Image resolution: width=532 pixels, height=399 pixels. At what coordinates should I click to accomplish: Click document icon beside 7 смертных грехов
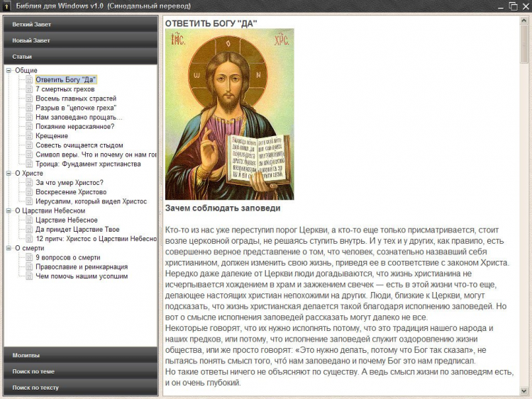30,89
